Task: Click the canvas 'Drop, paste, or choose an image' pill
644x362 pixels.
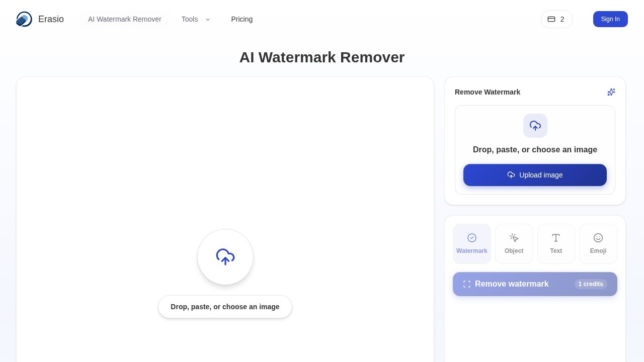Action: click(225, 307)
